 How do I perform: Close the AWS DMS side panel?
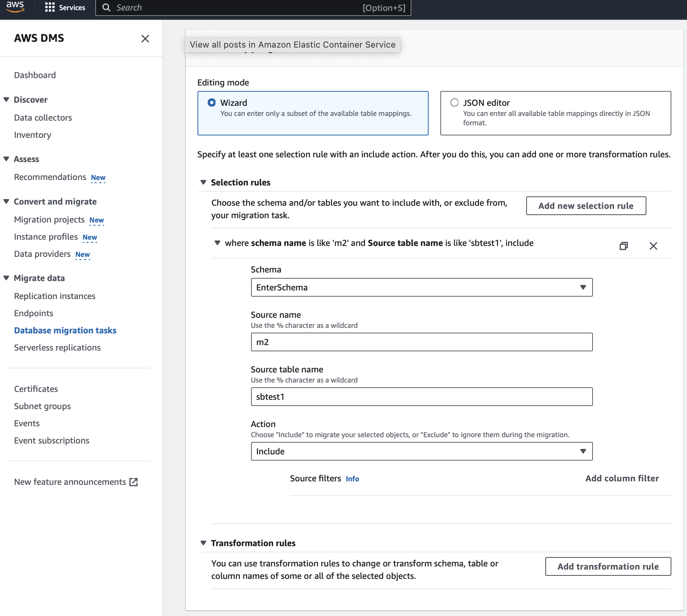(145, 39)
